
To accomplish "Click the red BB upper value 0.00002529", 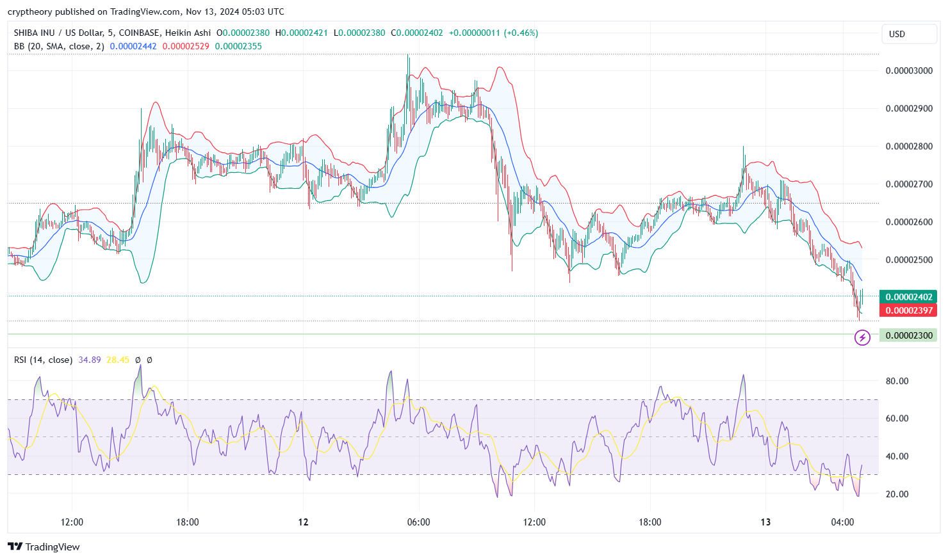I will [186, 46].
